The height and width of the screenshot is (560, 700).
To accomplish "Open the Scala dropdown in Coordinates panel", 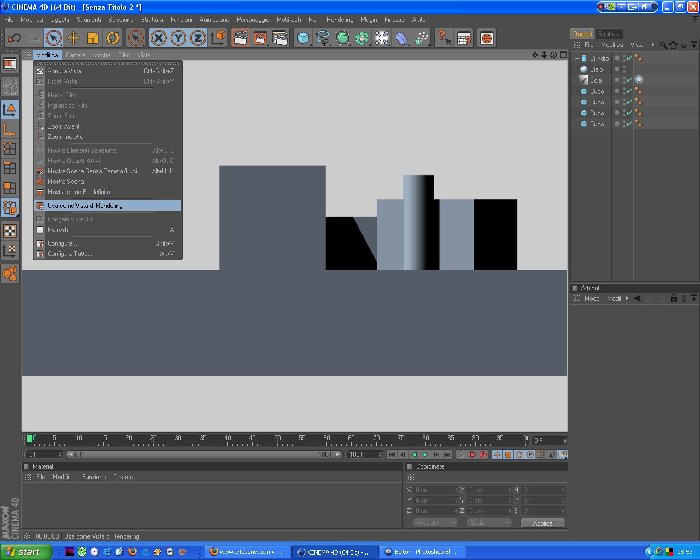I will tap(489, 522).
